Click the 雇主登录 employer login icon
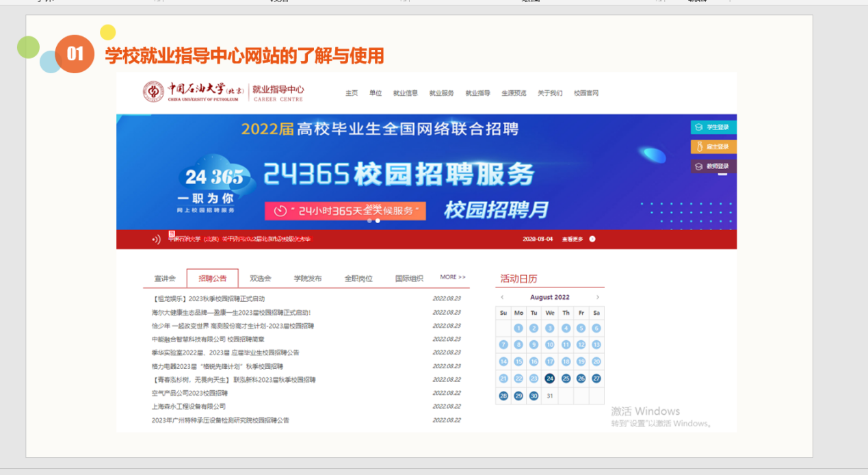Viewport: 868px width, 475px height. [698, 146]
